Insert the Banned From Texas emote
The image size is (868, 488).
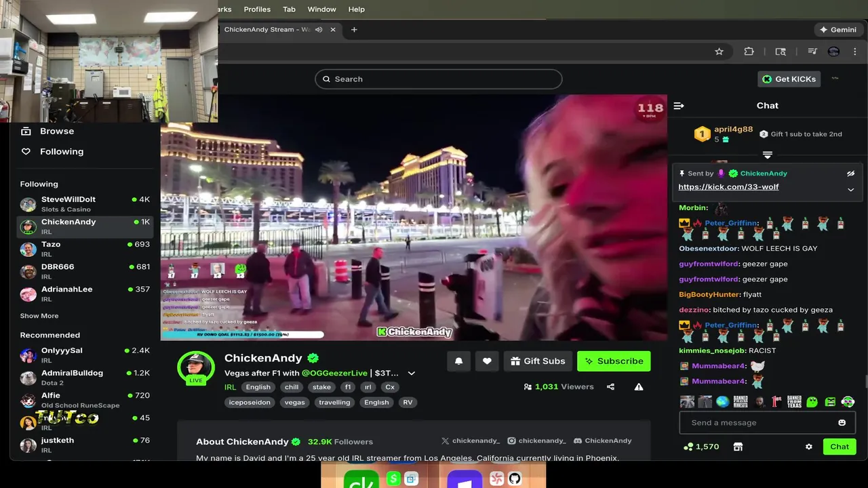tap(794, 402)
